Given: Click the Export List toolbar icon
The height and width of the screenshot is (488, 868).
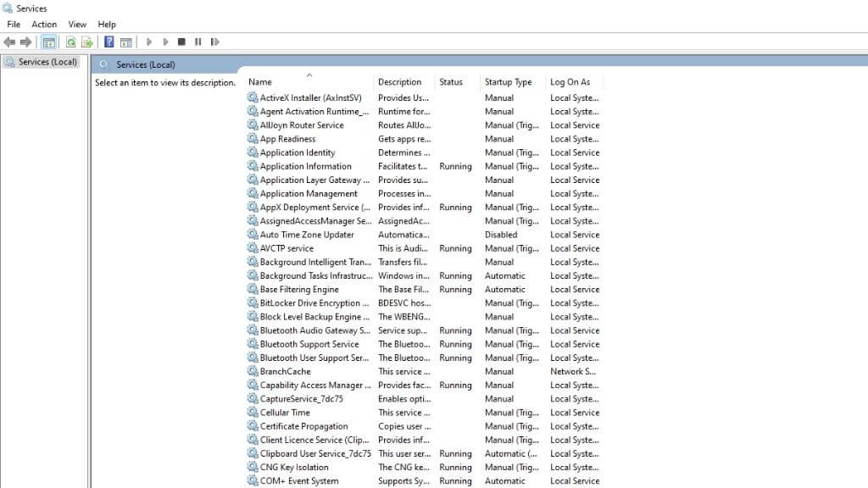Looking at the screenshot, I should click(86, 42).
